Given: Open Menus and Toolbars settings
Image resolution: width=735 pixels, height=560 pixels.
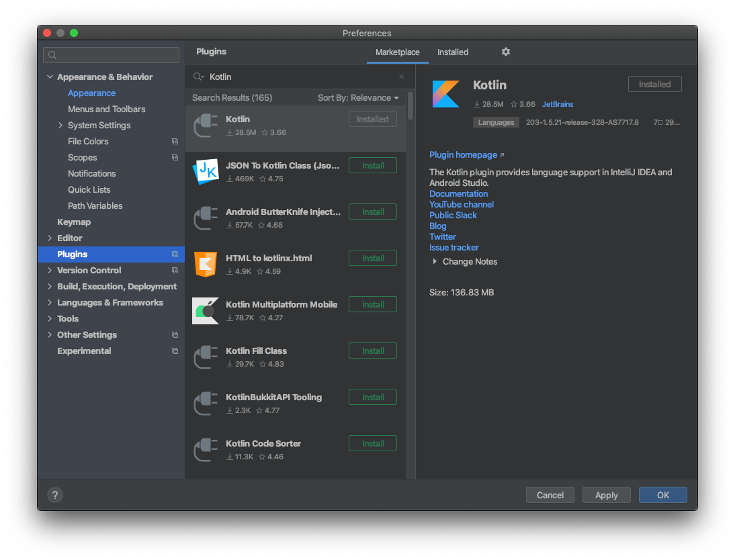Looking at the screenshot, I should [x=106, y=109].
